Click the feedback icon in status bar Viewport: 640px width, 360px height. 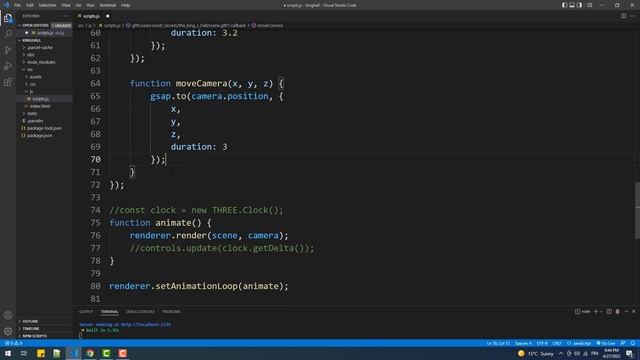pos(623,343)
